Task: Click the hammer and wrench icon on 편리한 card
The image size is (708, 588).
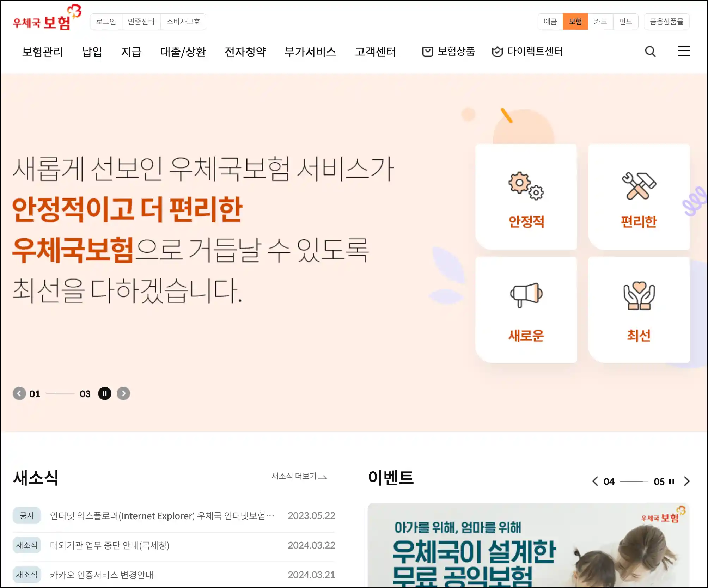Action: (639, 186)
